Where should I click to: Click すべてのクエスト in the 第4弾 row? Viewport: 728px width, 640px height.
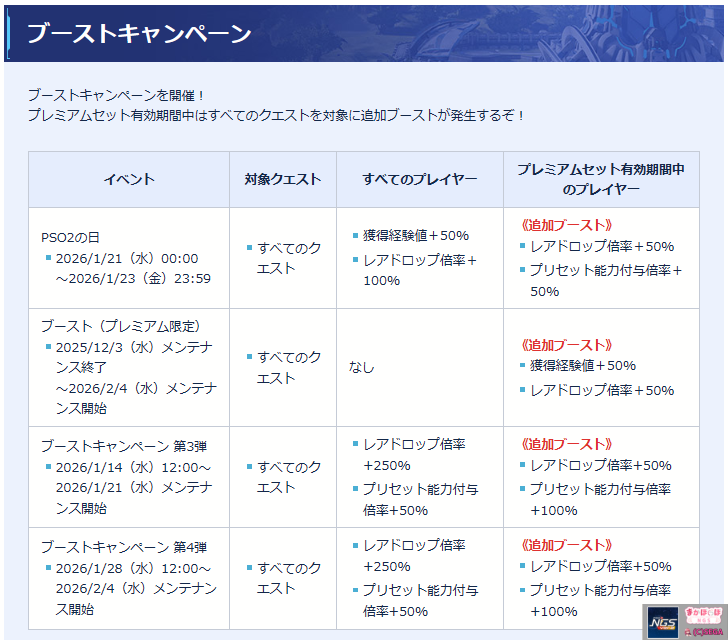288,578
